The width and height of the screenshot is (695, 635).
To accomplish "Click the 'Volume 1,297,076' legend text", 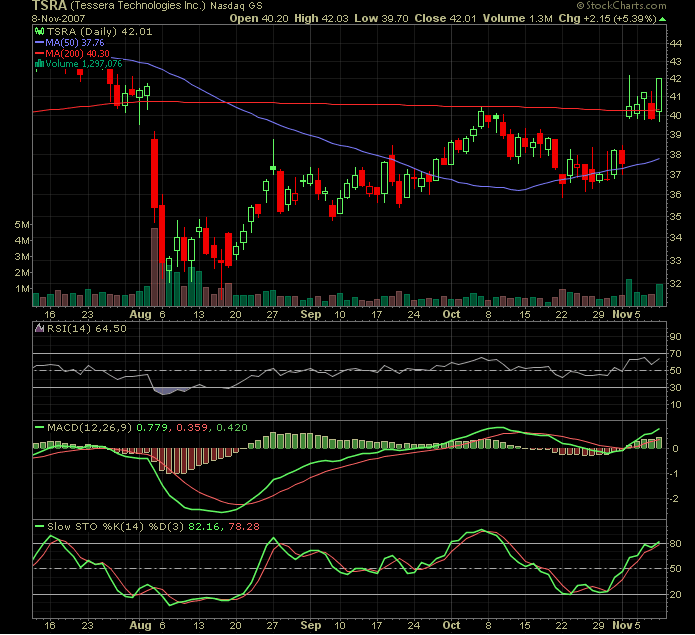I will pos(83,64).
